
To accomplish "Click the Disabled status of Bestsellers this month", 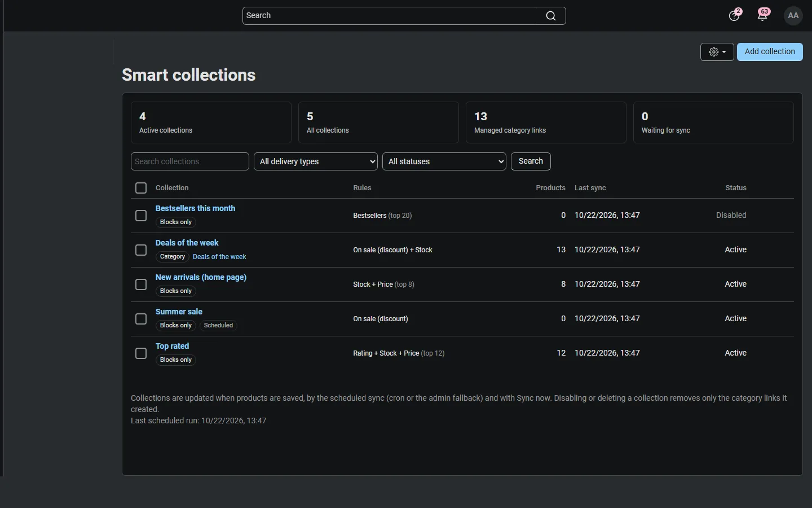I will pos(731,215).
